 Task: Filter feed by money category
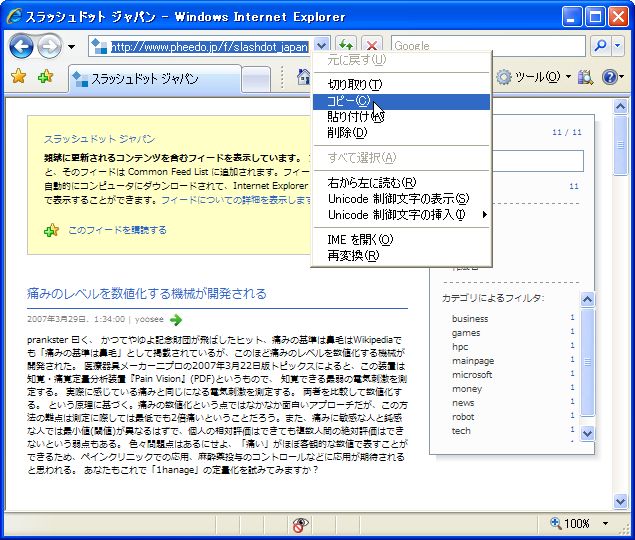pos(467,389)
